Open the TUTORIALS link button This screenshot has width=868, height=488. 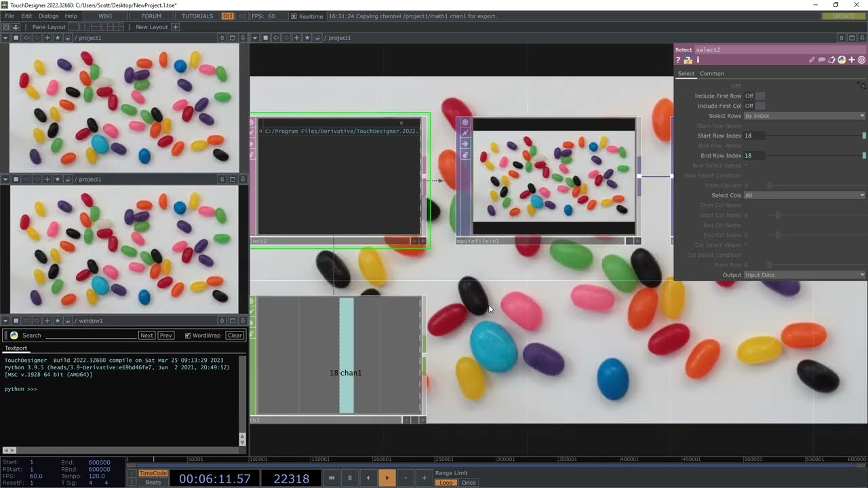197,16
